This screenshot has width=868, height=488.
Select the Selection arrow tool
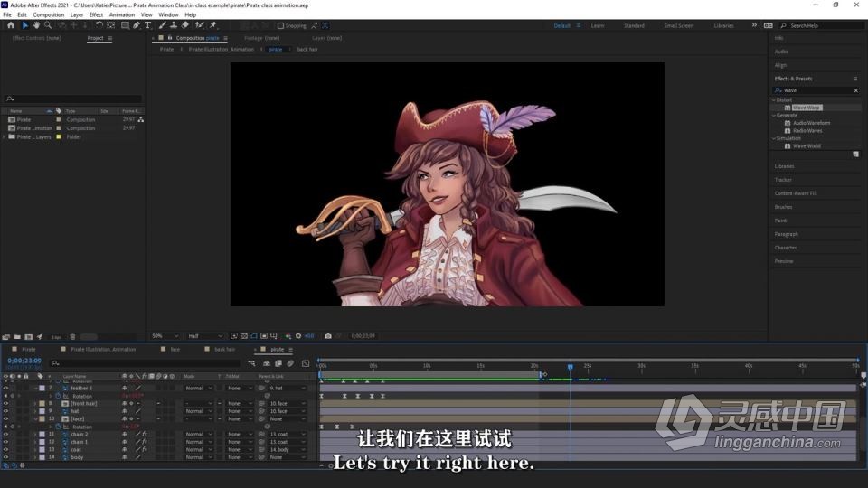(25, 25)
